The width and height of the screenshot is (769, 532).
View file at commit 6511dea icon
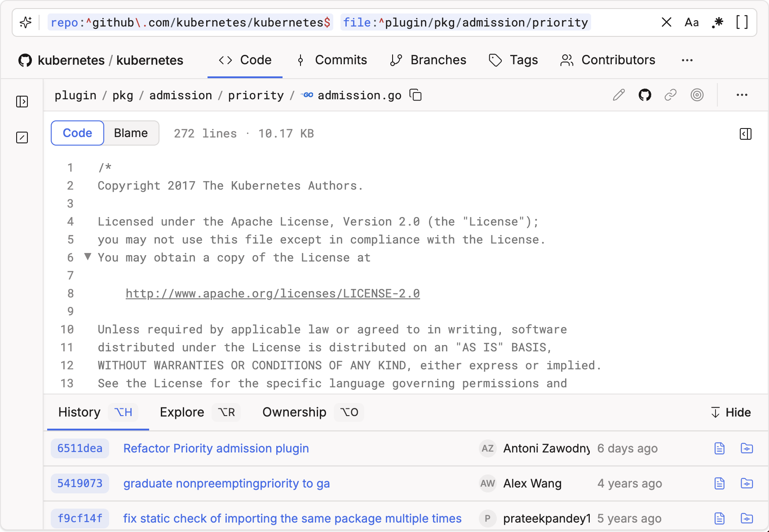(x=719, y=448)
